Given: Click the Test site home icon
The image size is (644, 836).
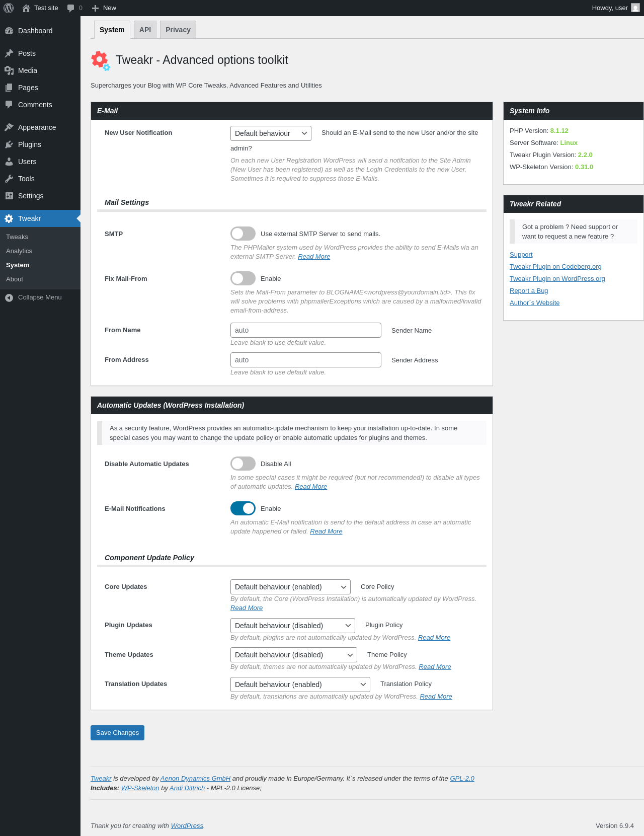Looking at the screenshot, I should [x=26, y=8].
